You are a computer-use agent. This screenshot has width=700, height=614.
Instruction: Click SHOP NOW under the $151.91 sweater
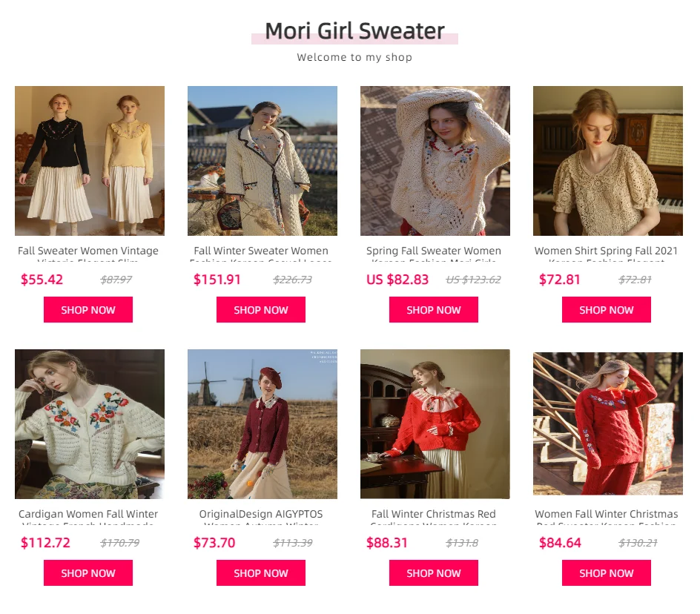[x=261, y=309]
